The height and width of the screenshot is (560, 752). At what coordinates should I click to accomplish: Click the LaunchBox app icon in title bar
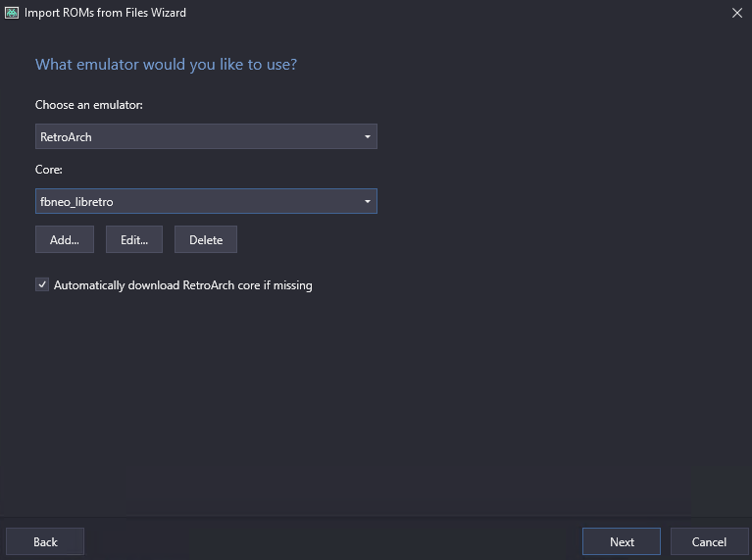[x=12, y=13]
